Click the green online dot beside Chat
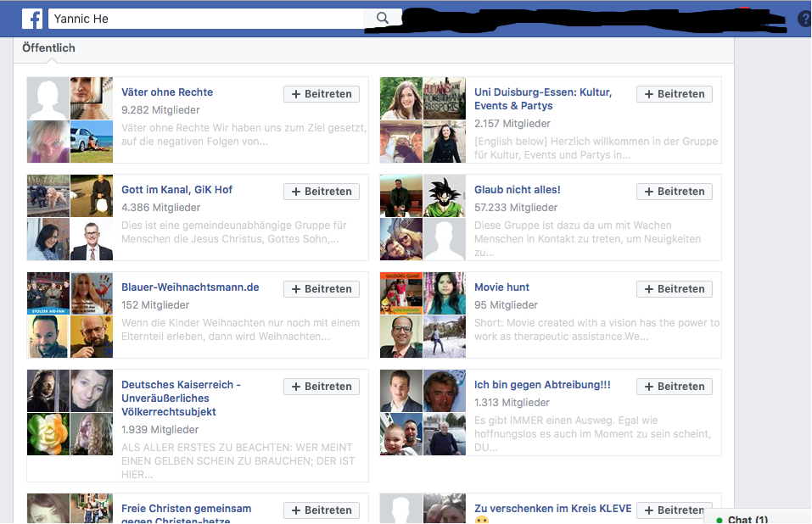Image resolution: width=812 pixels, height=524 pixels. (720, 521)
